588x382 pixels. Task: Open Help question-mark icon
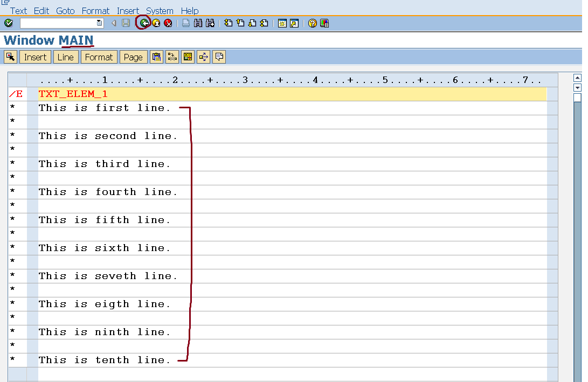pos(313,23)
